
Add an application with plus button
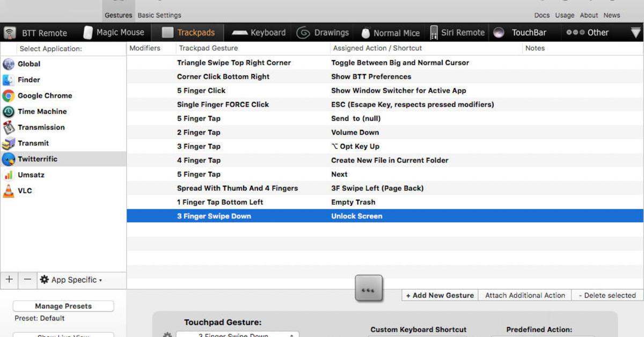[9, 280]
